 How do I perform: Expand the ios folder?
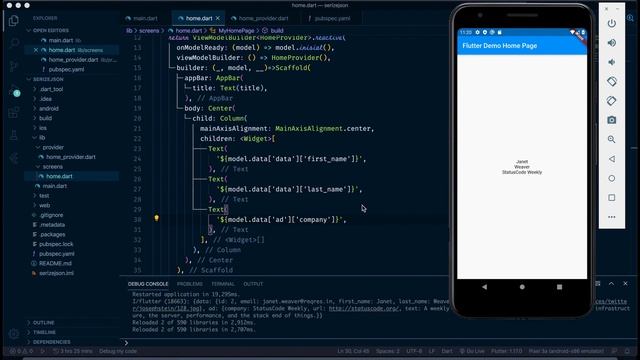pyautogui.click(x=43, y=128)
